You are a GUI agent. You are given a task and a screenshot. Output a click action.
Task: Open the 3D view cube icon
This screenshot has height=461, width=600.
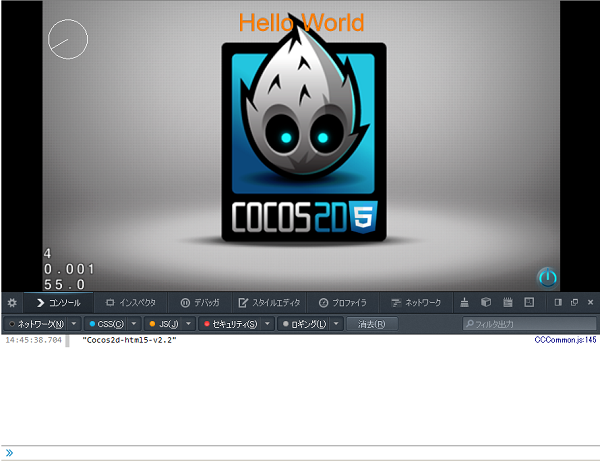click(486, 303)
